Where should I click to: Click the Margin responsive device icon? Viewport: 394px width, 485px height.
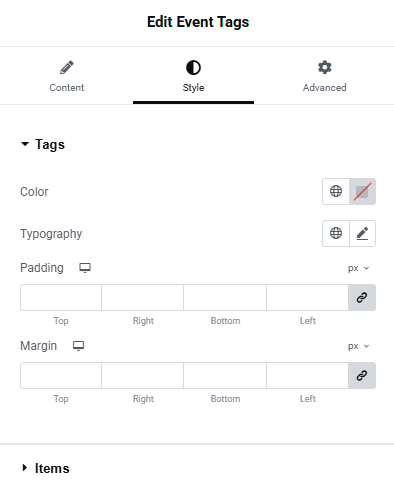click(x=79, y=346)
